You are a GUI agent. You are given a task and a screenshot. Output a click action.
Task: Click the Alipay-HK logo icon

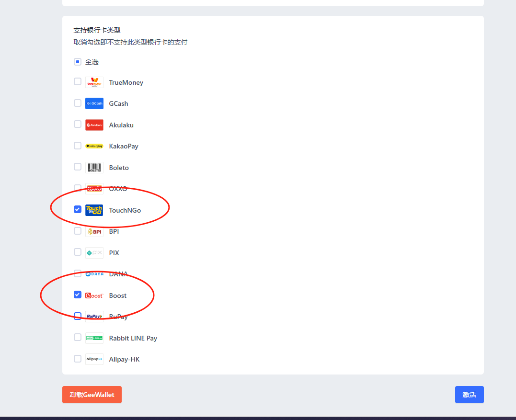pos(94,359)
